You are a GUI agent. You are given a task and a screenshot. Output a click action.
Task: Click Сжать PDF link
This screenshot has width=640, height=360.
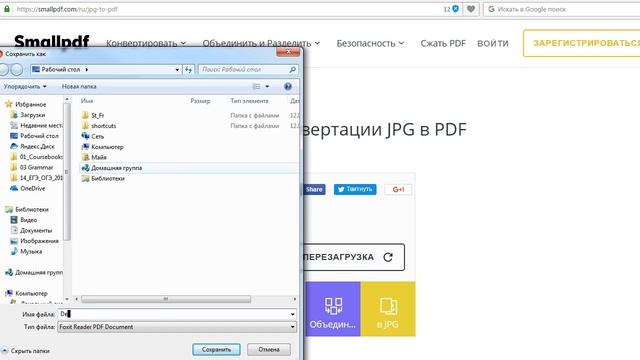443,43
